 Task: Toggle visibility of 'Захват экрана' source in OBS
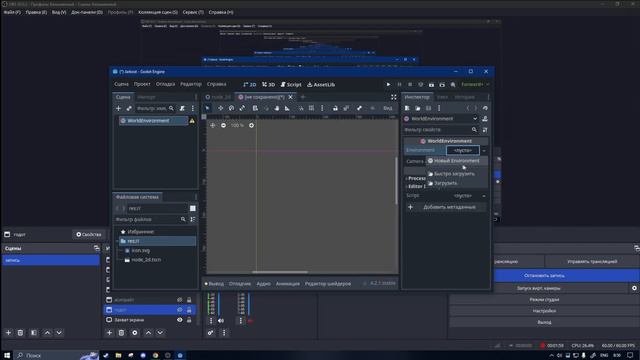pos(180,320)
